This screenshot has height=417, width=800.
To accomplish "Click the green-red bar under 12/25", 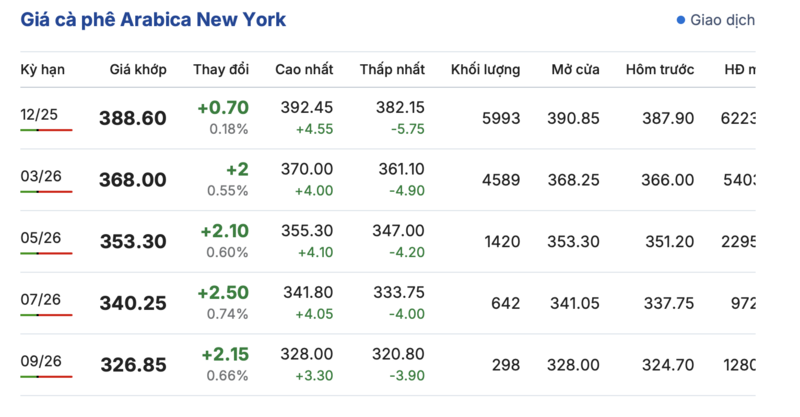I will pyautogui.click(x=46, y=129).
